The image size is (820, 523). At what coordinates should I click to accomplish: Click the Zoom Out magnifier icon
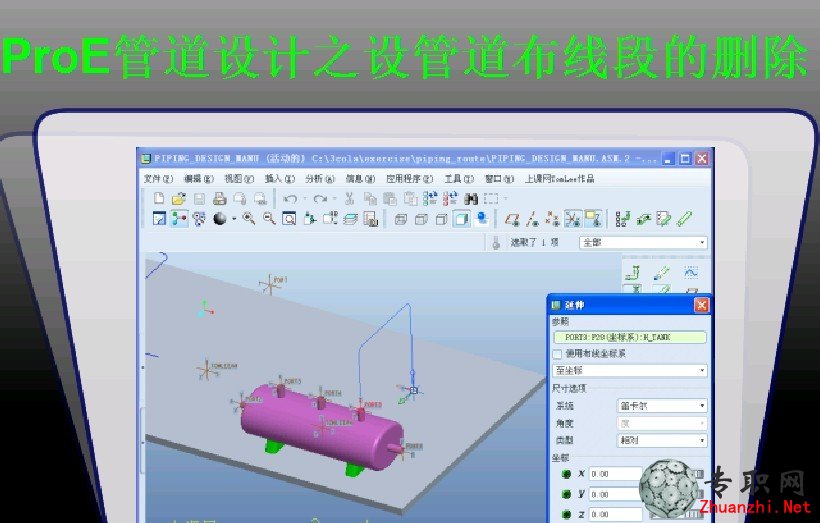pyautogui.click(x=269, y=219)
